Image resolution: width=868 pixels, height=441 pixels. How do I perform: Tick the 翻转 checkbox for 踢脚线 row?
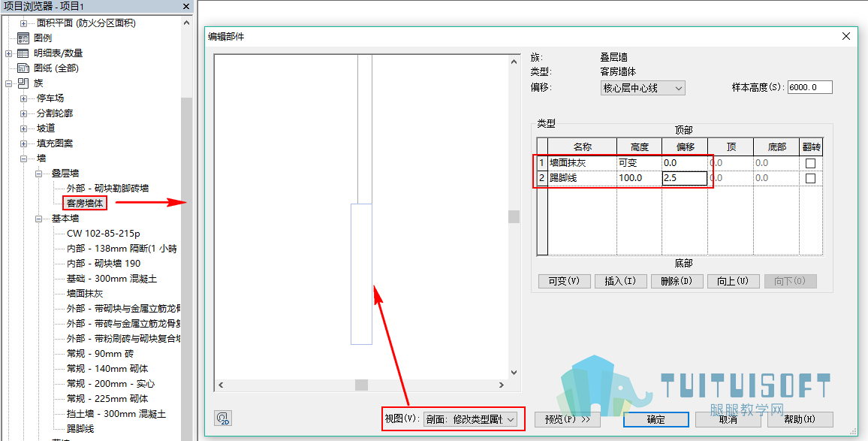[x=810, y=178]
